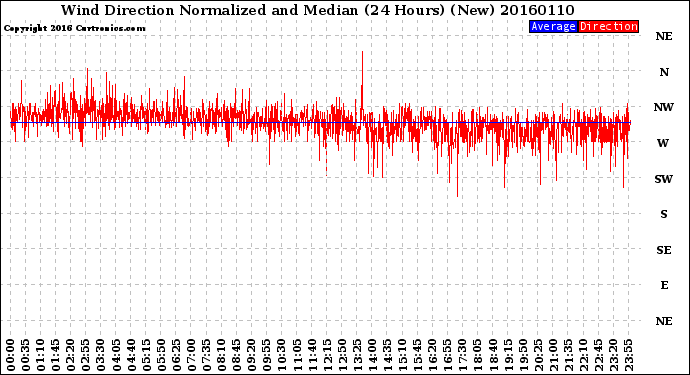The width and height of the screenshot is (690, 375).
Task: Click the NW direction axis label
Action: click(x=664, y=107)
